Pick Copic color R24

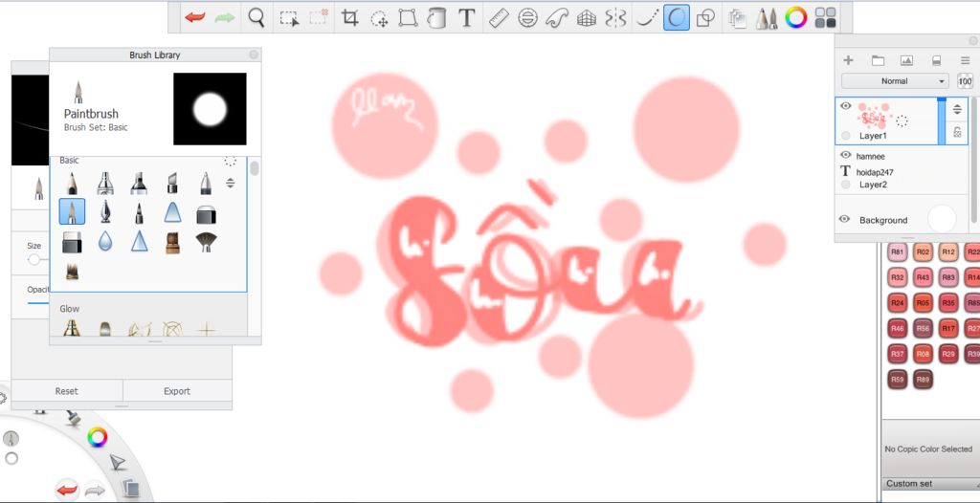(x=898, y=303)
